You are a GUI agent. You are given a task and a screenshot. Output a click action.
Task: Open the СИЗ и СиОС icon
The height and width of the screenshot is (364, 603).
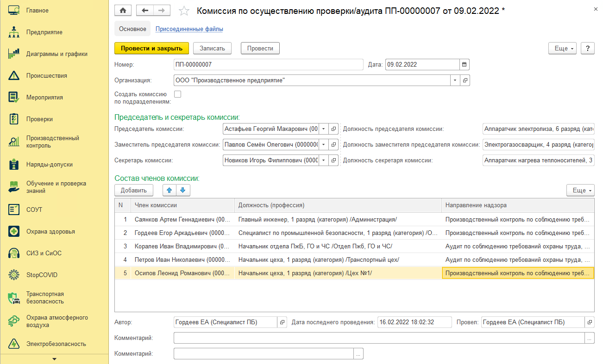[x=13, y=253]
